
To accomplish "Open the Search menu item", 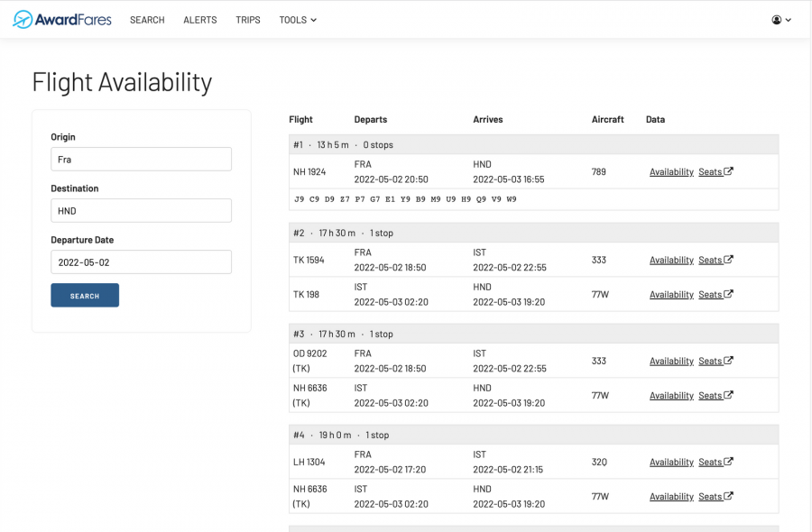I will (147, 20).
